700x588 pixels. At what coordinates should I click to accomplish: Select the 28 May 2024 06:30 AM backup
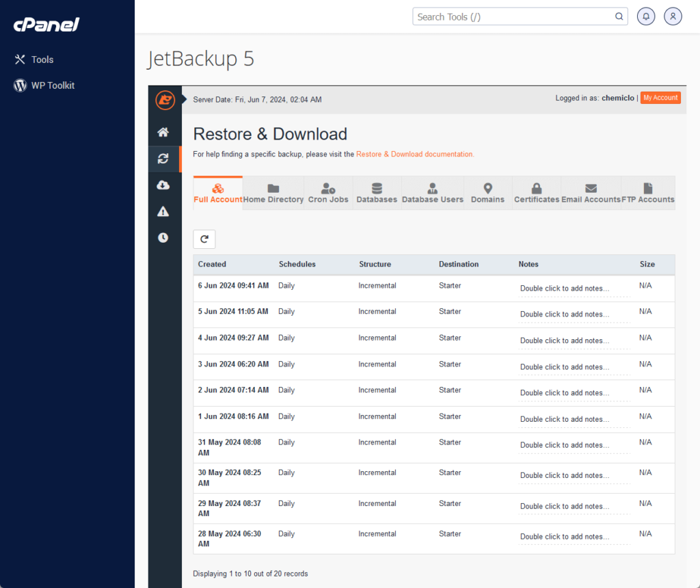[x=434, y=539]
